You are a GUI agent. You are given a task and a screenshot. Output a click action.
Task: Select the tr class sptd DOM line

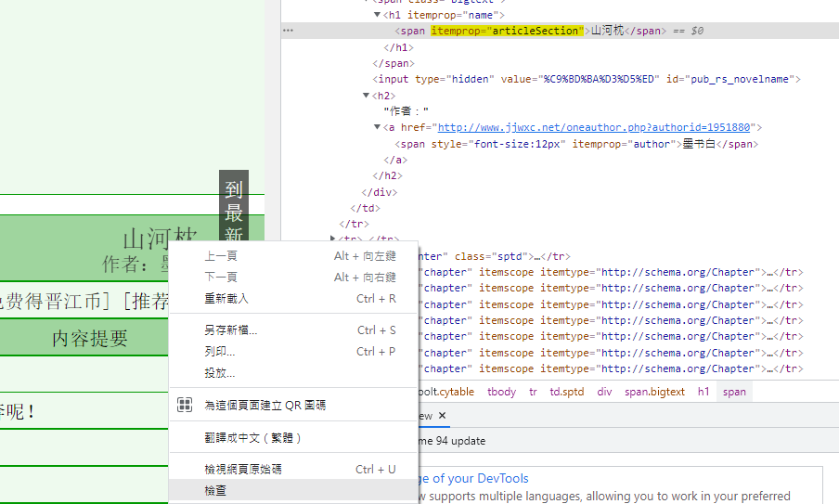[x=495, y=256]
